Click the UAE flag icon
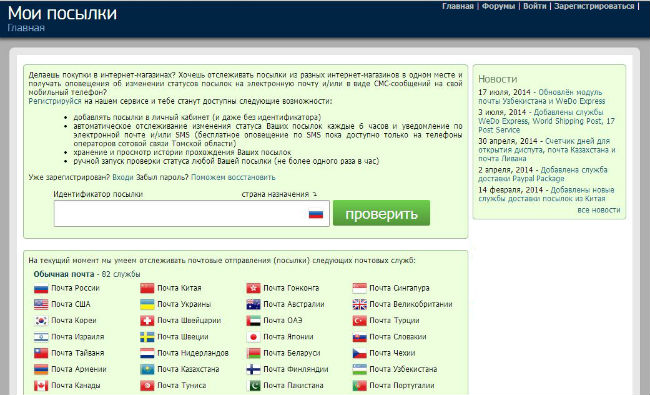The width and height of the screenshot is (650, 395). [x=253, y=321]
